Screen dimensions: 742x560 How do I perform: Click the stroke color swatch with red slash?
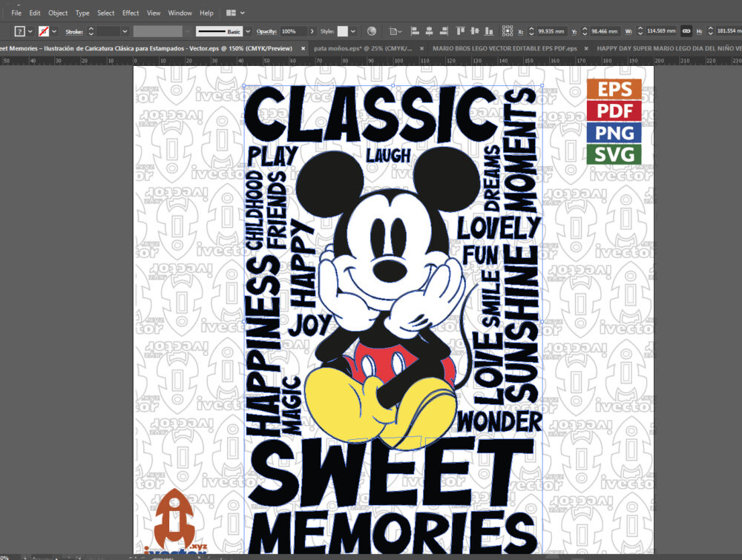coord(44,31)
